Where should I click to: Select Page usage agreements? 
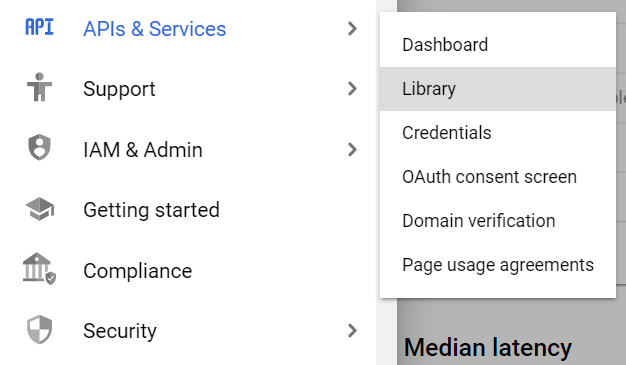coord(498,265)
